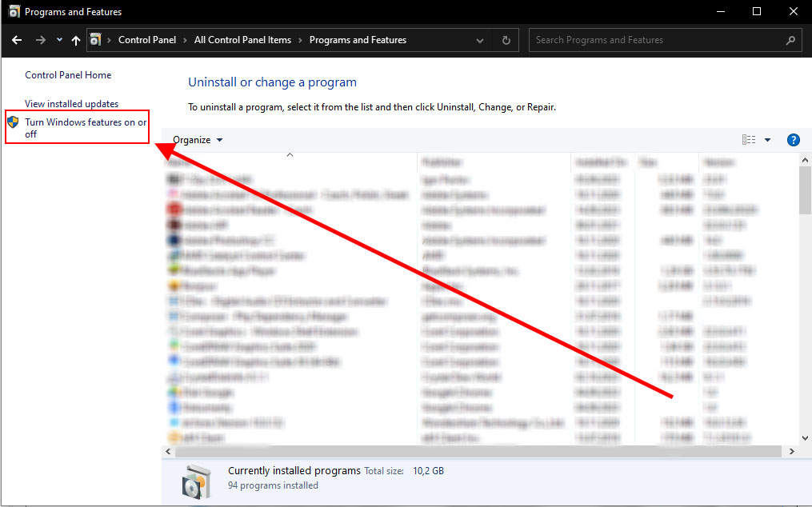Expand the address bar previous locations dropdown
The width and height of the screenshot is (812, 507).
[479, 40]
